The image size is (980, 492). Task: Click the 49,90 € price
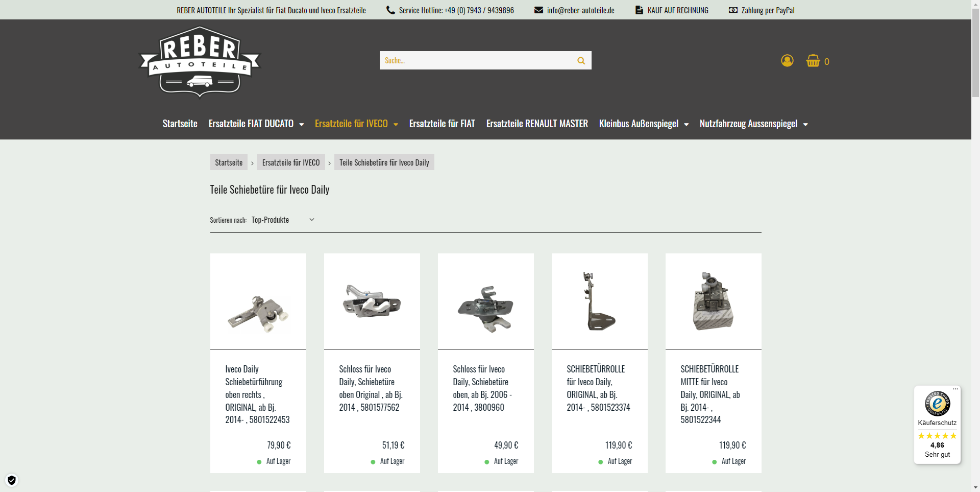tap(506, 446)
